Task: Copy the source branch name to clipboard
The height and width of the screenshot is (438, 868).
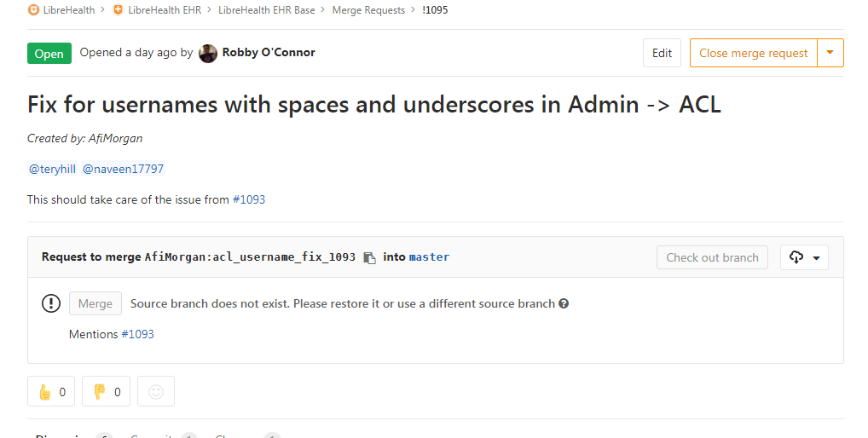Action: click(369, 257)
